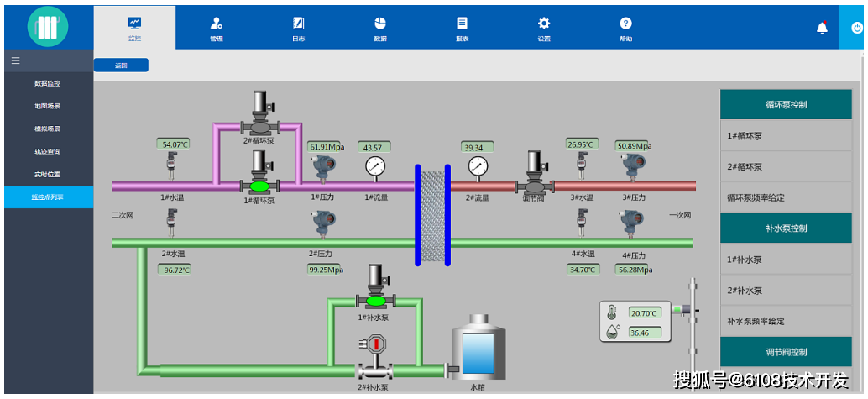Select 循环泵频率给定 in control panel

pyautogui.click(x=786, y=197)
